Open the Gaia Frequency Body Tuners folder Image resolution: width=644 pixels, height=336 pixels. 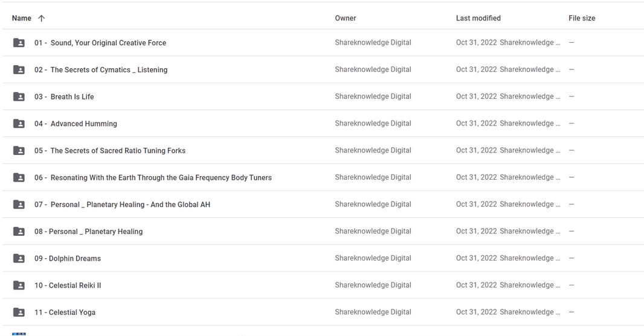(x=153, y=177)
